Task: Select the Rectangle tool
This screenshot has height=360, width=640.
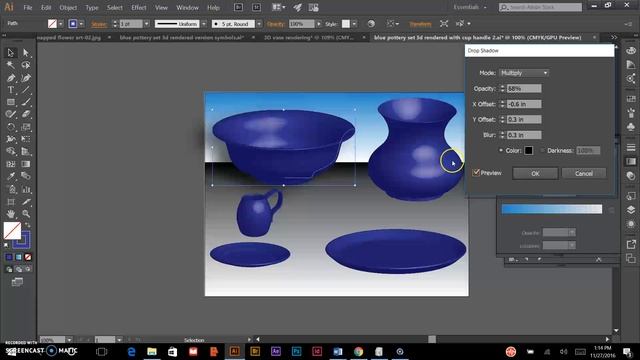Action: click(11, 102)
